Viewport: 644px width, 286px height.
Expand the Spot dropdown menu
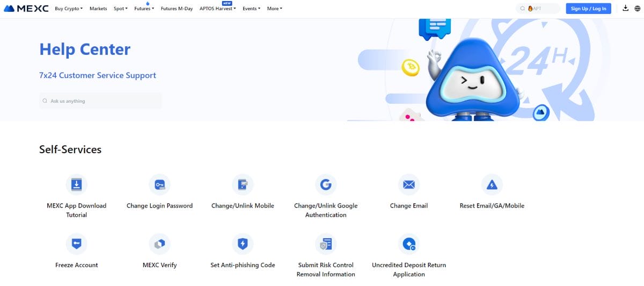click(121, 9)
